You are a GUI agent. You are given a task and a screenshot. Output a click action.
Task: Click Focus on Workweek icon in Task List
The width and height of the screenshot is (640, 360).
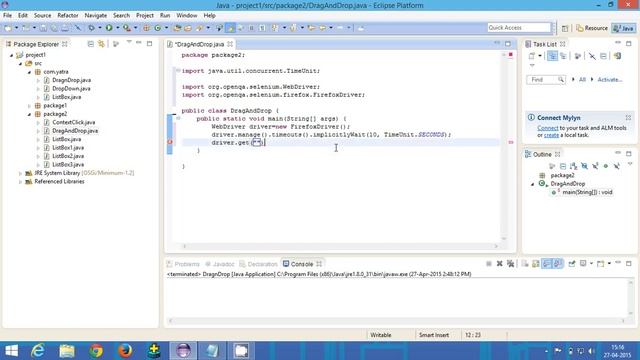(578, 56)
